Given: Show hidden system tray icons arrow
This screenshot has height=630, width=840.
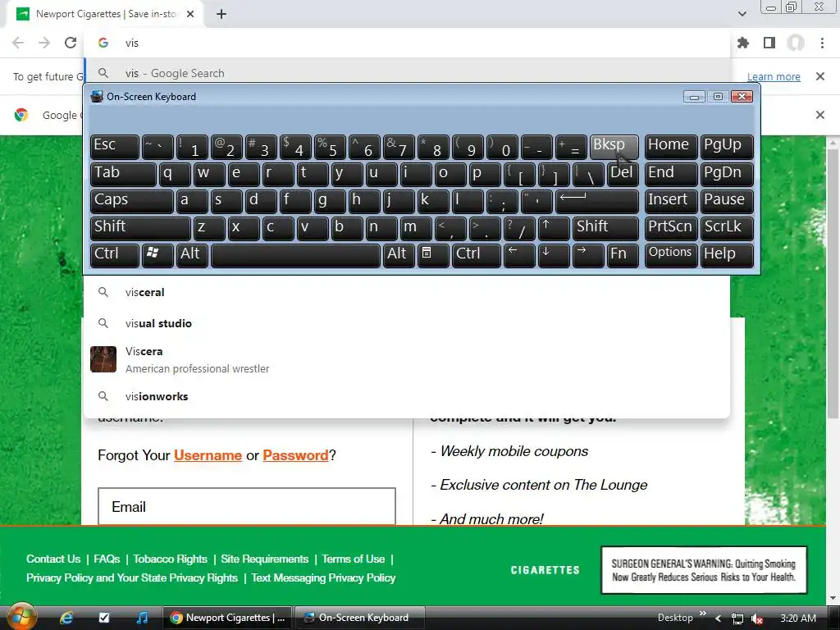Looking at the screenshot, I should tap(719, 619).
